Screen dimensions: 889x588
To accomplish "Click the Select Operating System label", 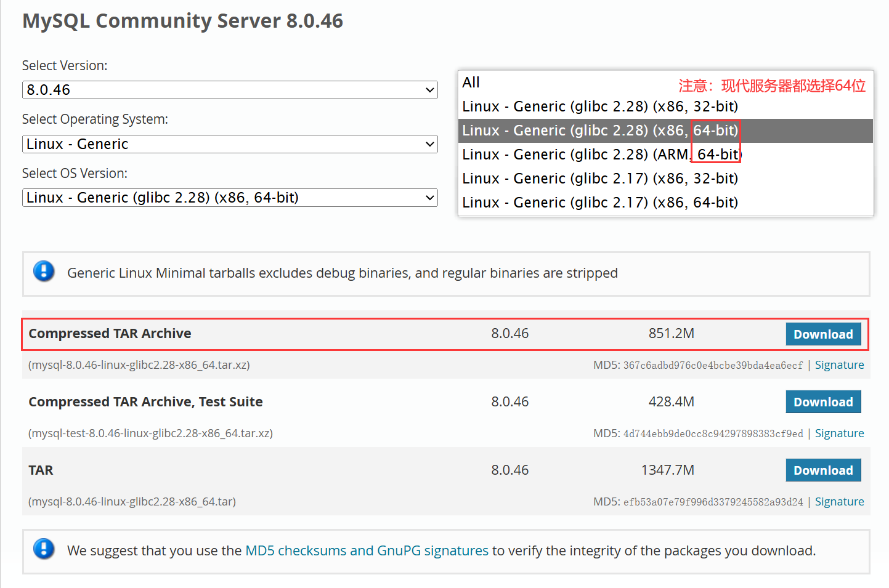I will point(95,119).
